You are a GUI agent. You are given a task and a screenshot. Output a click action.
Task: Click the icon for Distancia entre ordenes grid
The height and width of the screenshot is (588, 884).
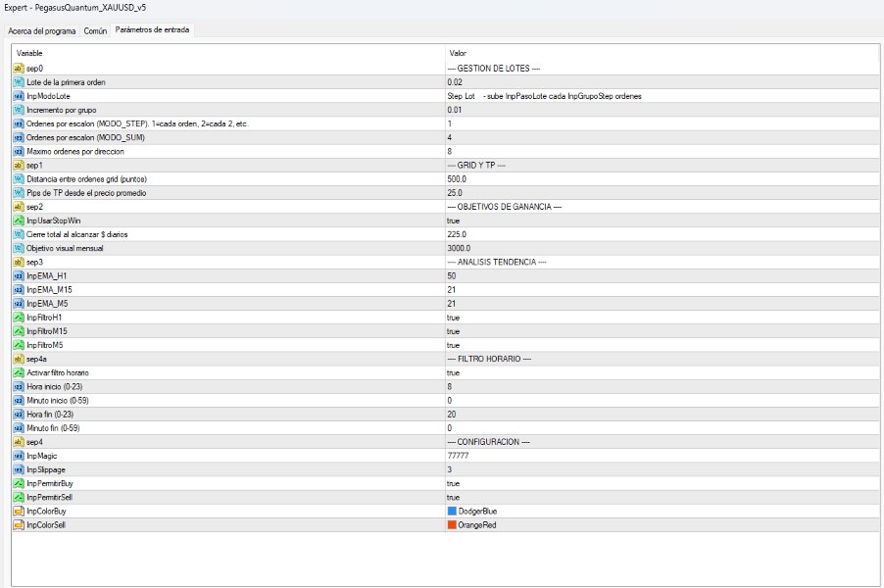click(19, 178)
